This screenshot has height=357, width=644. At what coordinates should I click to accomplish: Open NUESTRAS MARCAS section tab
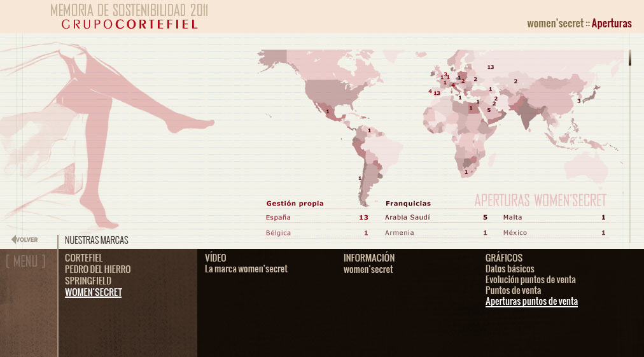click(97, 240)
